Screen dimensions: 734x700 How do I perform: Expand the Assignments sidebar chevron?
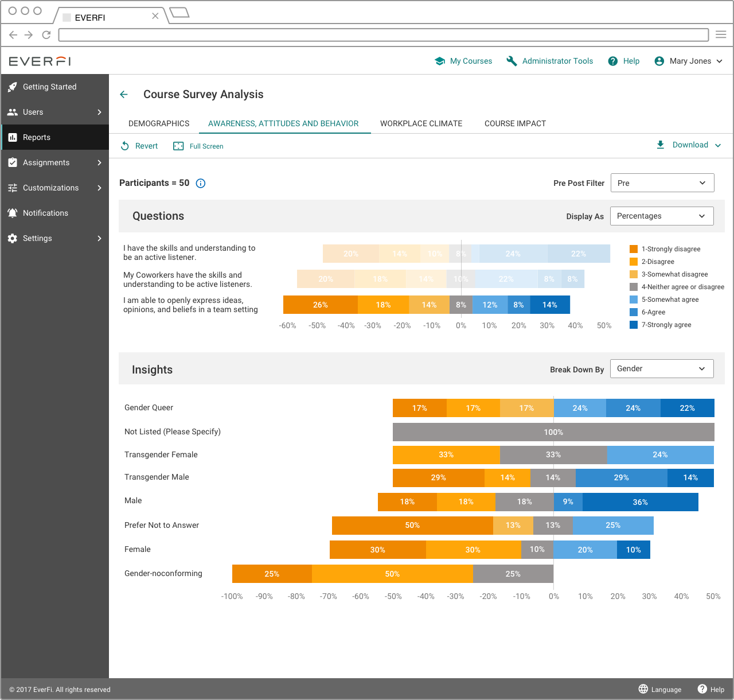[x=99, y=163]
